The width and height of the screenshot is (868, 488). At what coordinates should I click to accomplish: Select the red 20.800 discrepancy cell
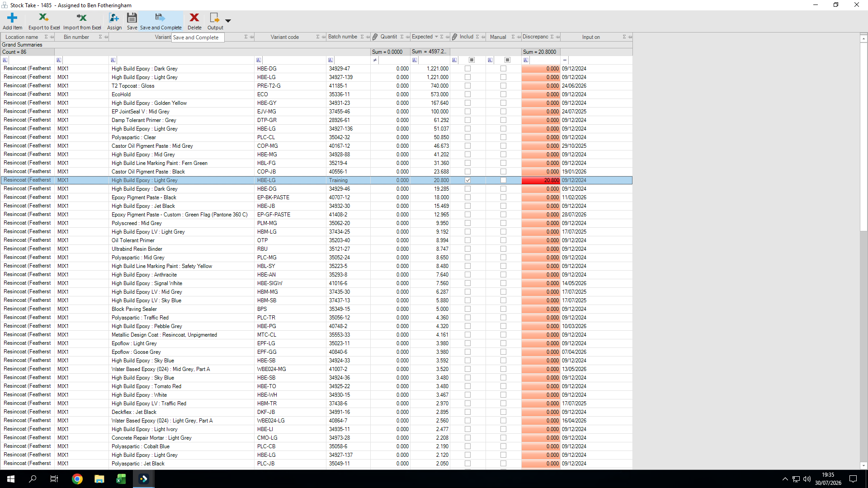pos(541,180)
